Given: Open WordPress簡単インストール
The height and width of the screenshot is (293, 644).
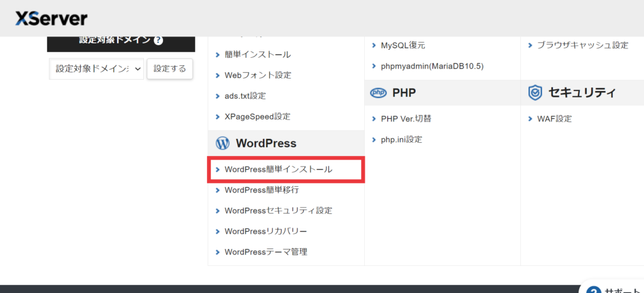Looking at the screenshot, I should (x=279, y=169).
